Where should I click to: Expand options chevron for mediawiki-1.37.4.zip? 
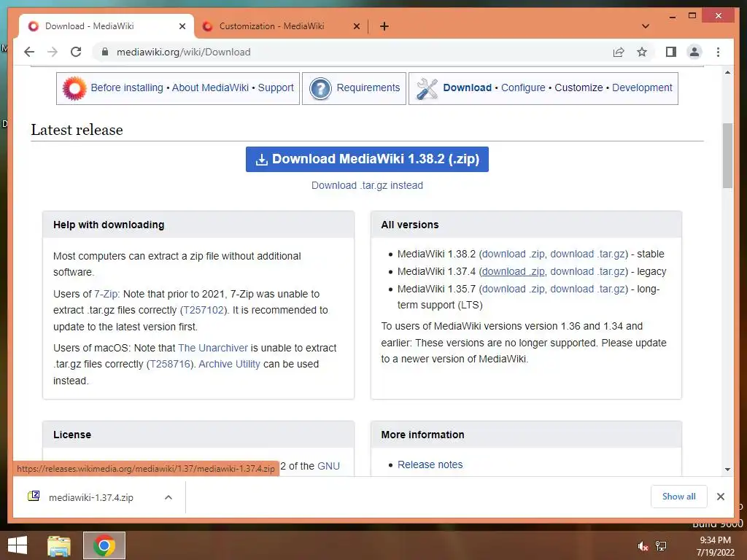pyautogui.click(x=169, y=497)
